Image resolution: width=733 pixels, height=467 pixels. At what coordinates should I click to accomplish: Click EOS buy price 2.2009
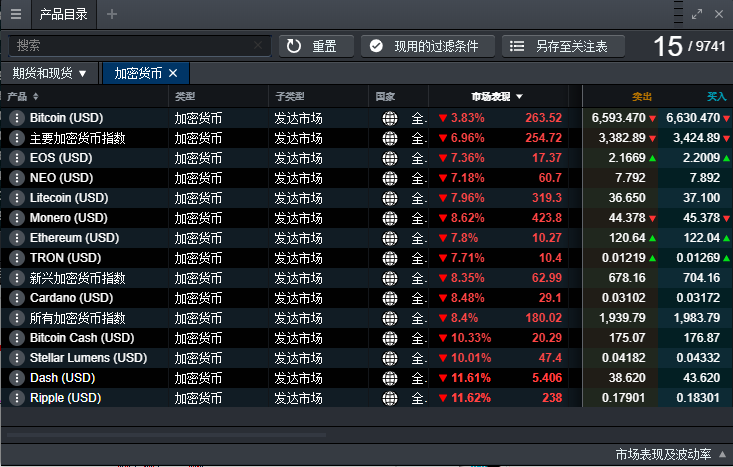701,158
